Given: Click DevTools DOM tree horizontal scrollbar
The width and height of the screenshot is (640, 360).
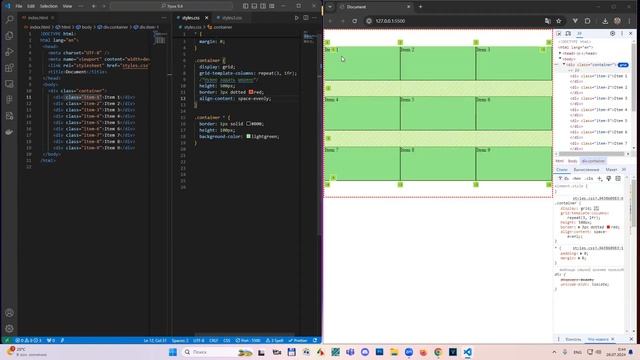Looking at the screenshot, I should (592, 154).
